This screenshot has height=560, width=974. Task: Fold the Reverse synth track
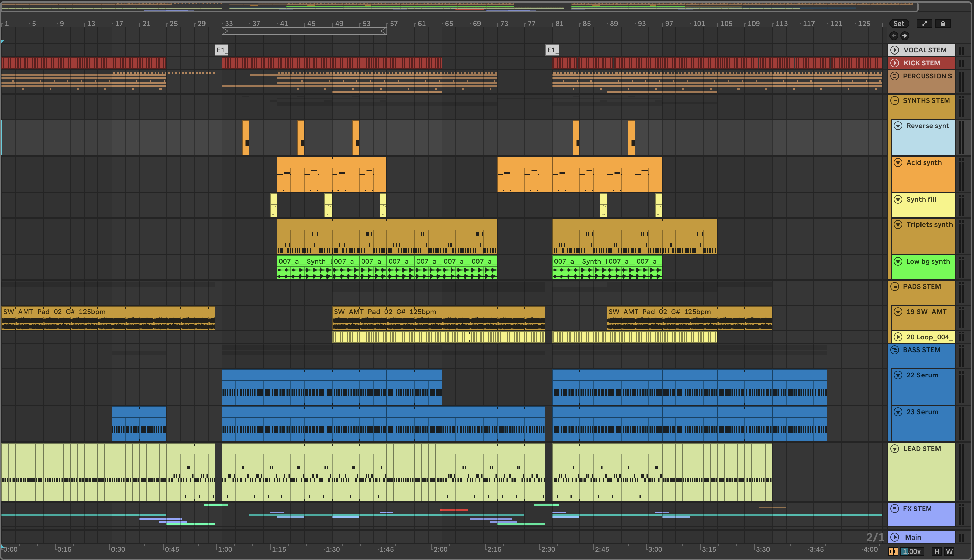point(898,126)
